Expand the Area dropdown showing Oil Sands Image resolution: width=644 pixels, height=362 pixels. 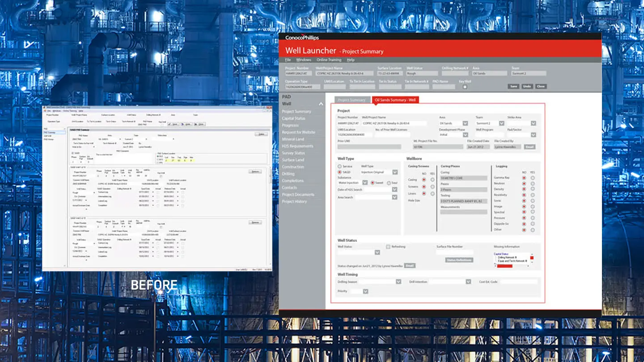pos(465,123)
